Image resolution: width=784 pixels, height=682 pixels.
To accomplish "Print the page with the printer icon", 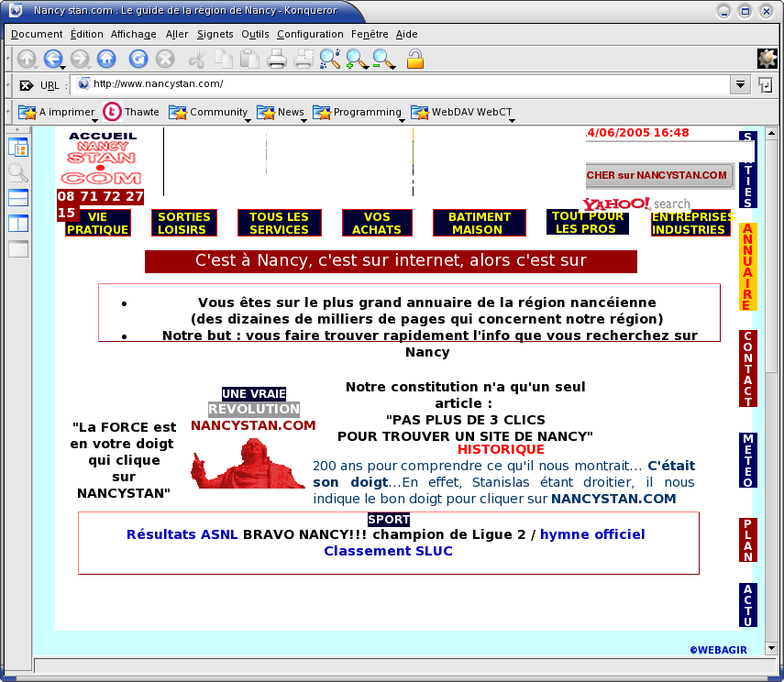I will [277, 59].
